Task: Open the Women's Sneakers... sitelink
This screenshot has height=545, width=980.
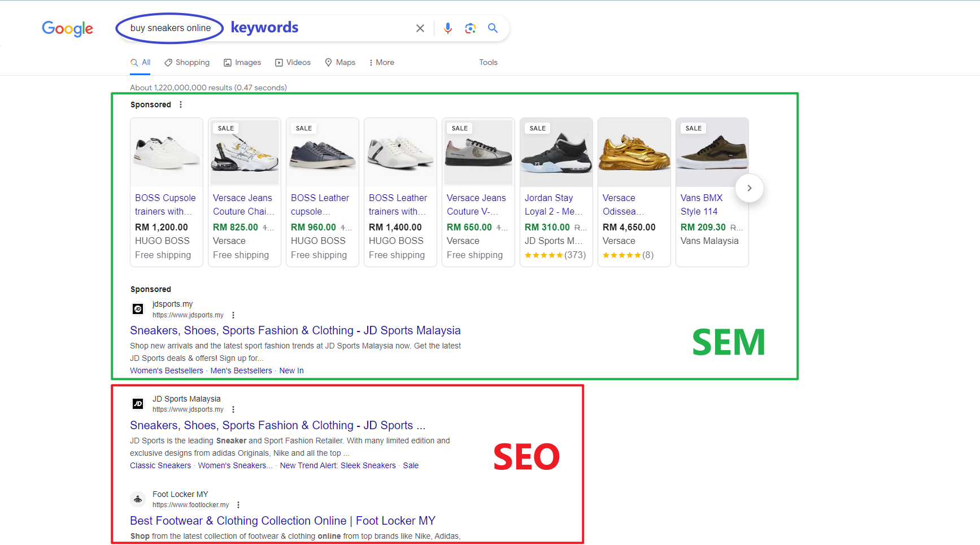Action: click(235, 465)
